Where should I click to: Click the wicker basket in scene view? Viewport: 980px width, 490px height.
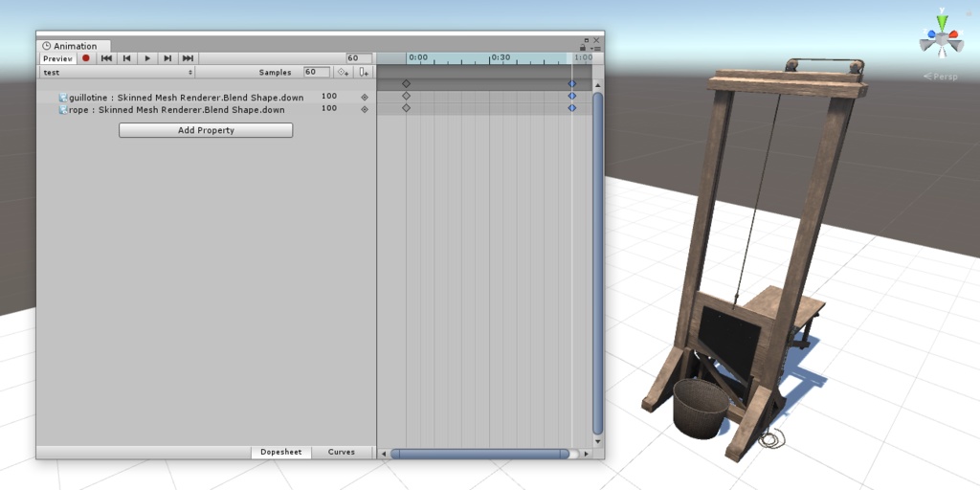(x=701, y=408)
